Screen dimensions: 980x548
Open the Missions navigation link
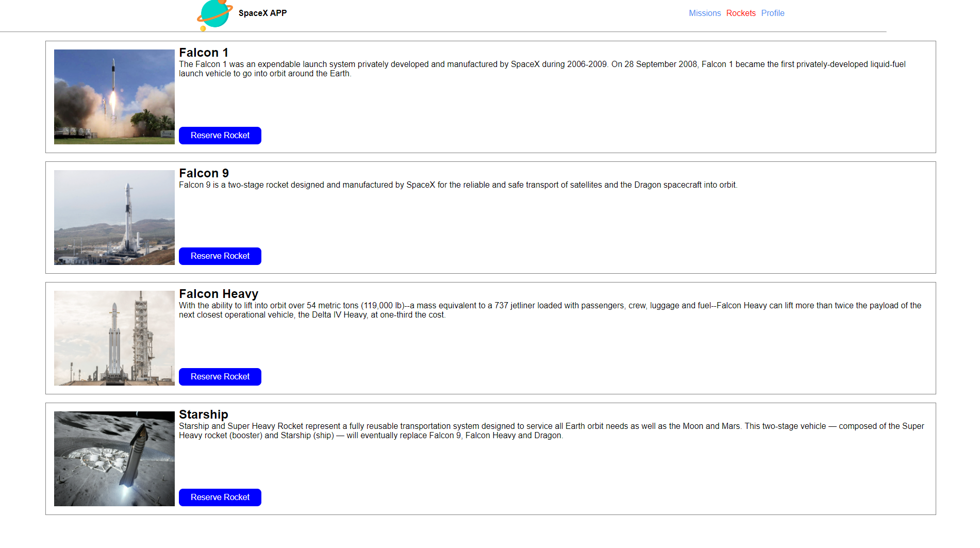(705, 13)
